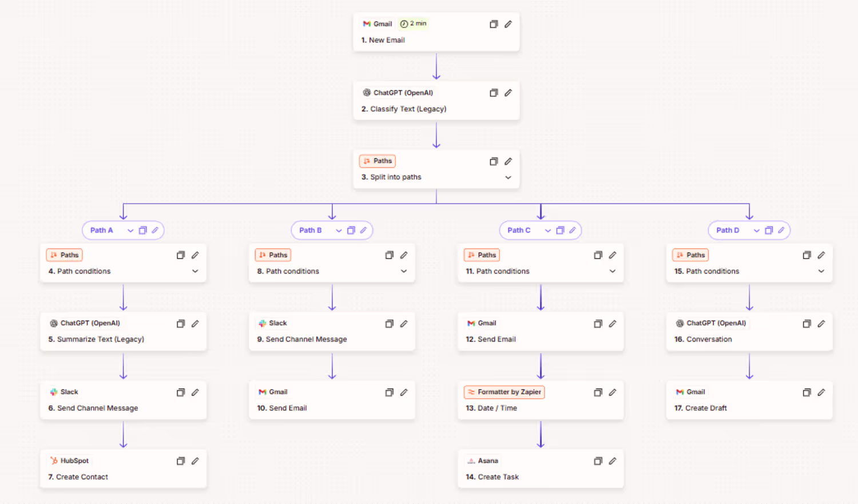The width and height of the screenshot is (858, 504).
Task: Select the Gmail step 10 Send Email card
Action: coord(332,400)
